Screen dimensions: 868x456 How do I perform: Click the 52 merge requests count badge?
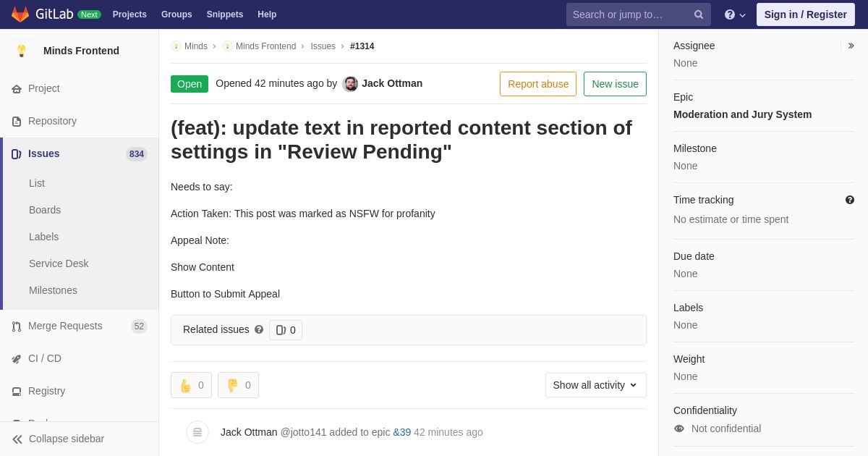[139, 326]
